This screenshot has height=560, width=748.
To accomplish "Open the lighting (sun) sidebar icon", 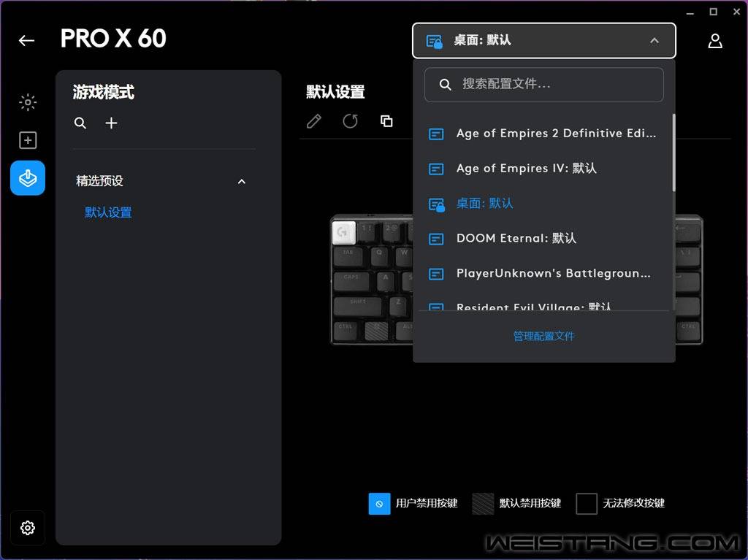I will pyautogui.click(x=28, y=102).
